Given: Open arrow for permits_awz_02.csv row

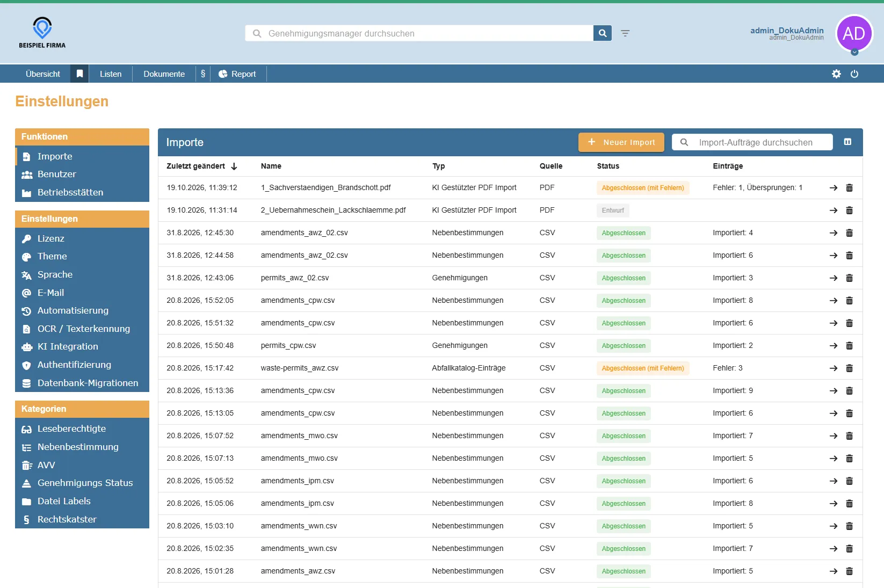Looking at the screenshot, I should click(833, 278).
